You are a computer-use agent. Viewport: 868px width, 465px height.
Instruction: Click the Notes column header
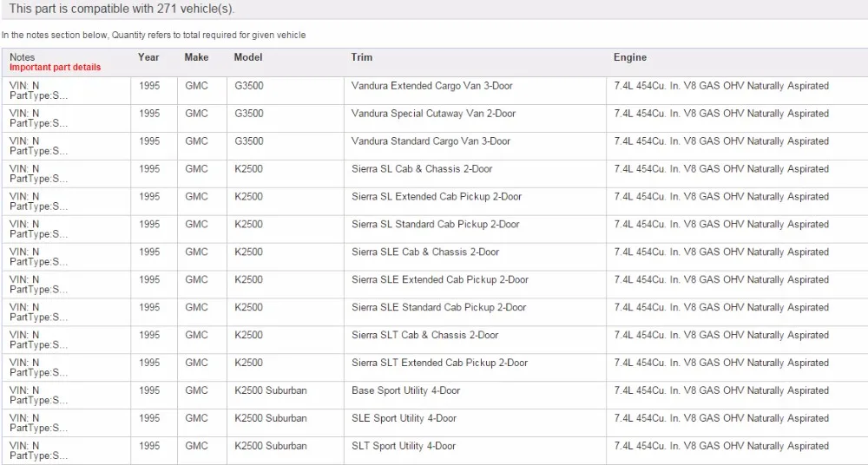(23, 57)
